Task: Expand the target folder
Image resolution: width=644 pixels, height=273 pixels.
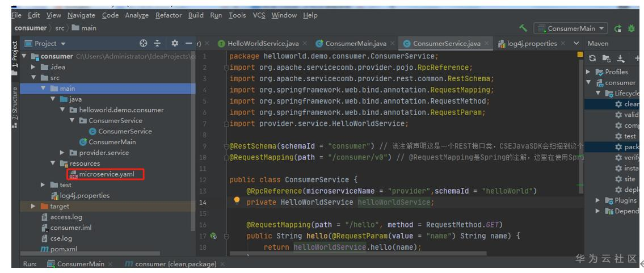Action: tap(34, 206)
